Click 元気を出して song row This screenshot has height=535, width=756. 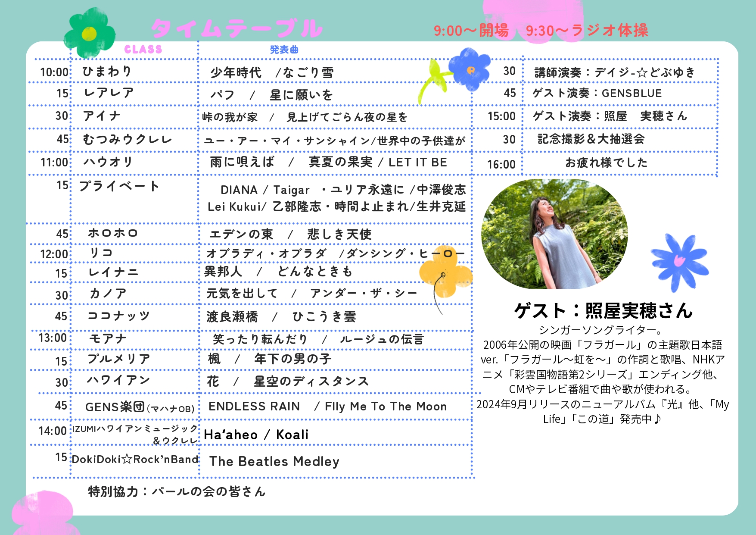(311, 294)
